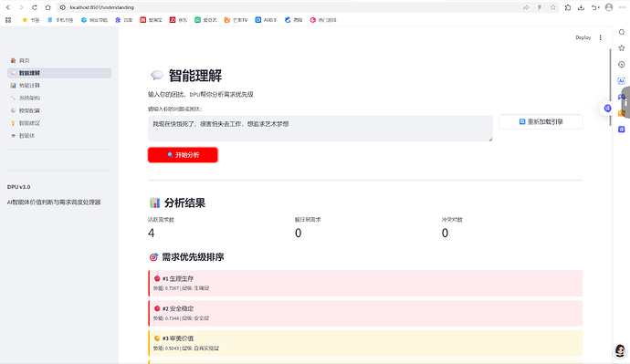This screenshot has width=630, height=364.
Task: Select the #2 安全稳定 priority card
Action: coord(365,313)
